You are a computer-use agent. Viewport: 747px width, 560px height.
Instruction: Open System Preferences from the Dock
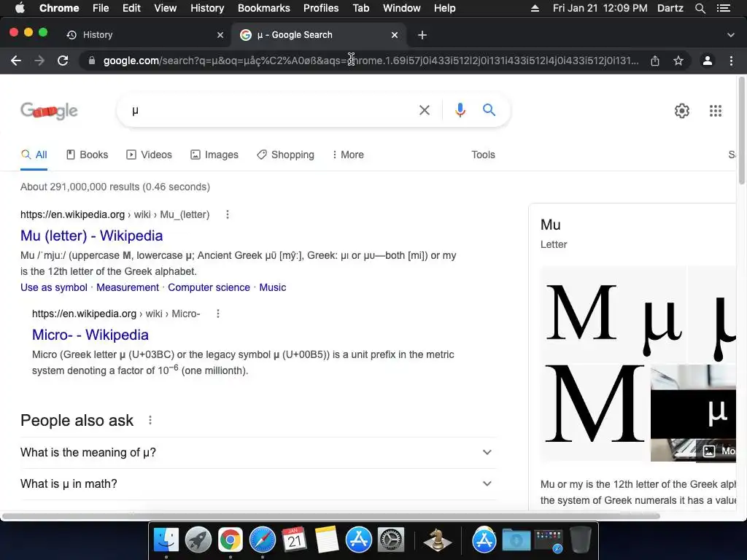pyautogui.click(x=391, y=540)
